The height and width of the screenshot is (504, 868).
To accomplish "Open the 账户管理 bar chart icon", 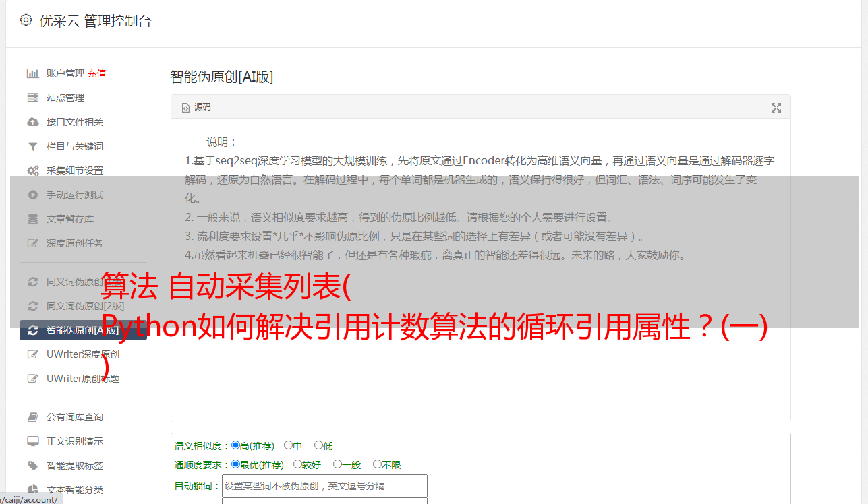I will [x=32, y=73].
